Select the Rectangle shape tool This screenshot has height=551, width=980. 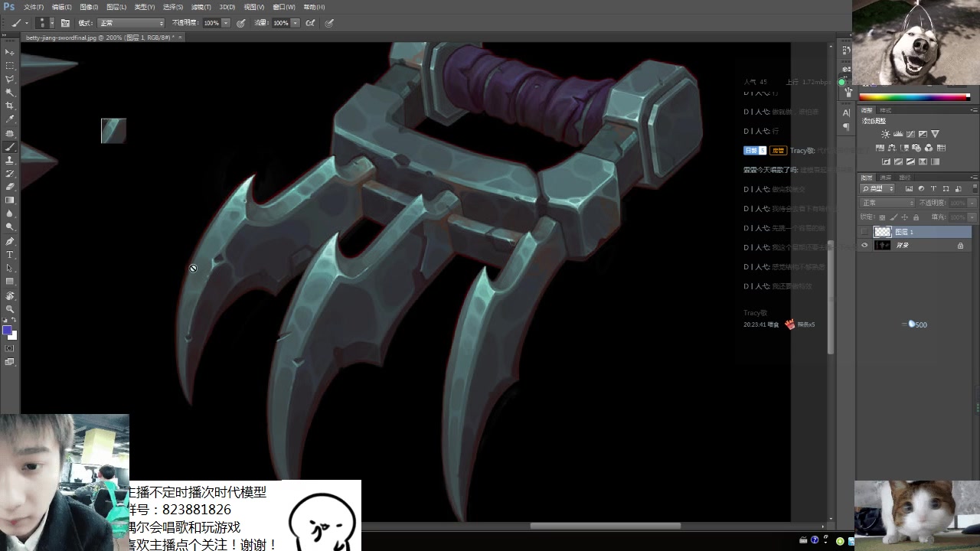coord(10,282)
